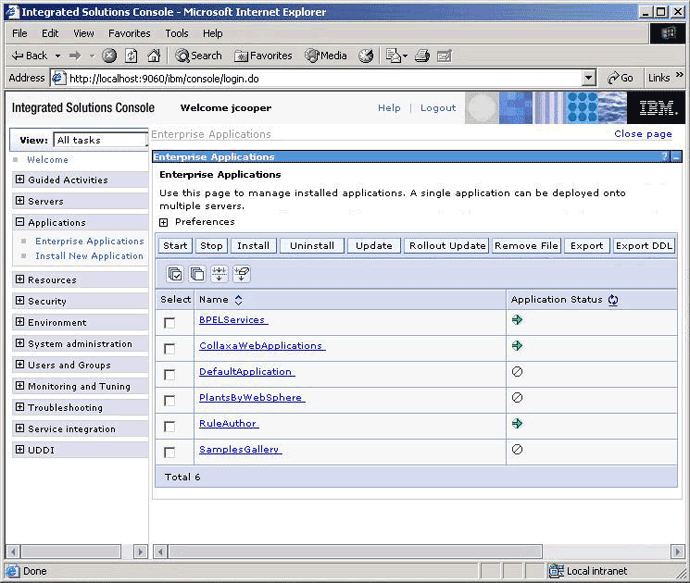Screen dimensions: 690x583
Task: Open the Tools menu
Action: pyautogui.click(x=177, y=33)
